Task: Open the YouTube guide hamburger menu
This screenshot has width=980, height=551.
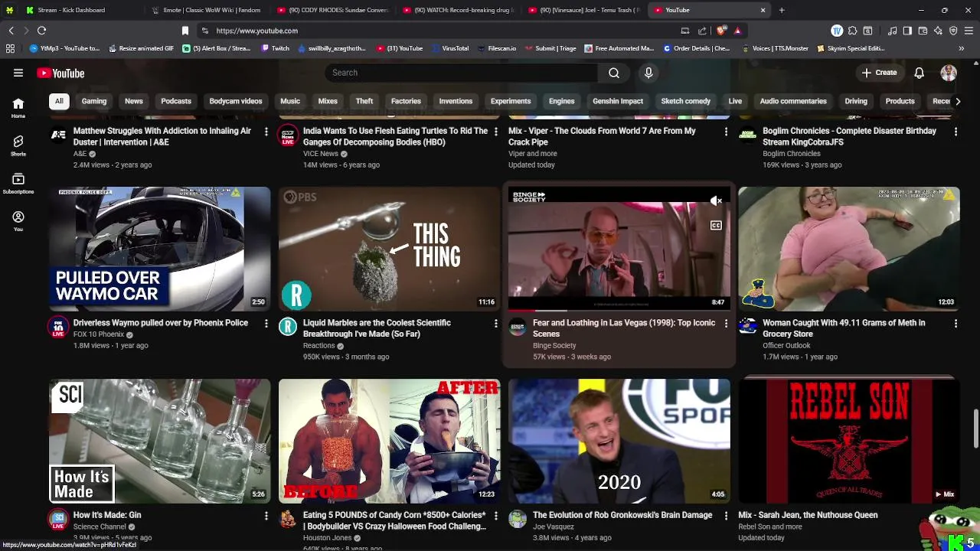Action: (x=18, y=73)
